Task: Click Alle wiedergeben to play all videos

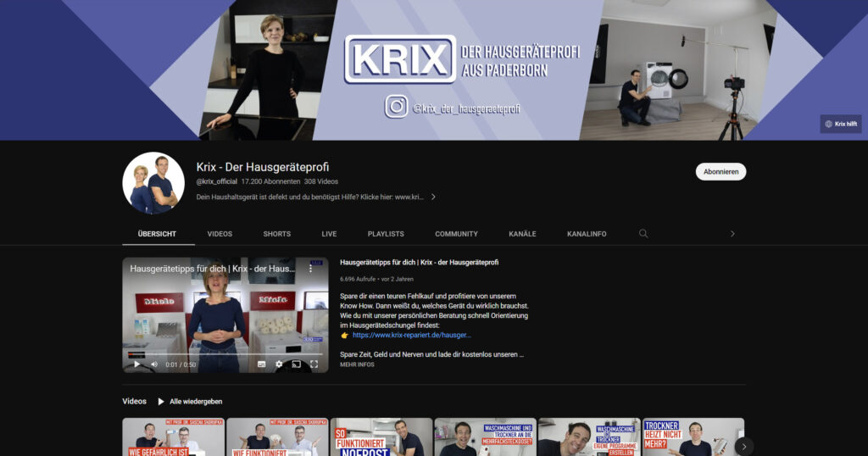Action: (190, 401)
